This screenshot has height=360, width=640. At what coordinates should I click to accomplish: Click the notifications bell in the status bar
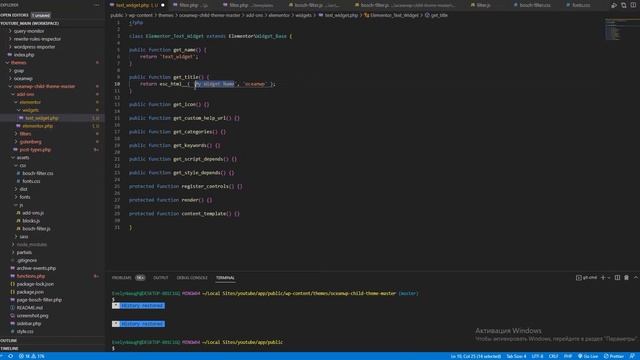pos(632,356)
